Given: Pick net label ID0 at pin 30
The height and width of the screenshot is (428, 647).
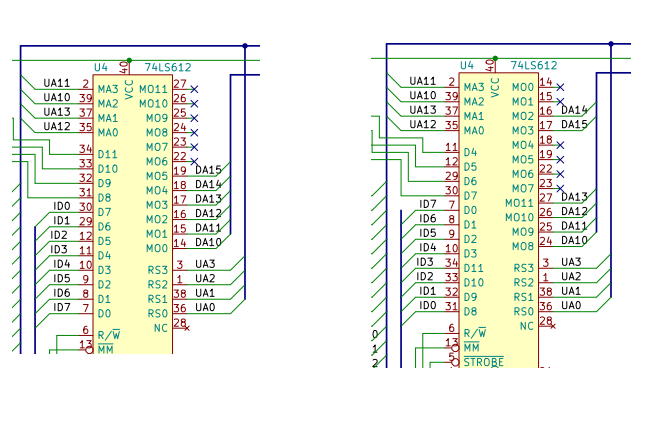Looking at the screenshot, I should pyautogui.click(x=62, y=206).
